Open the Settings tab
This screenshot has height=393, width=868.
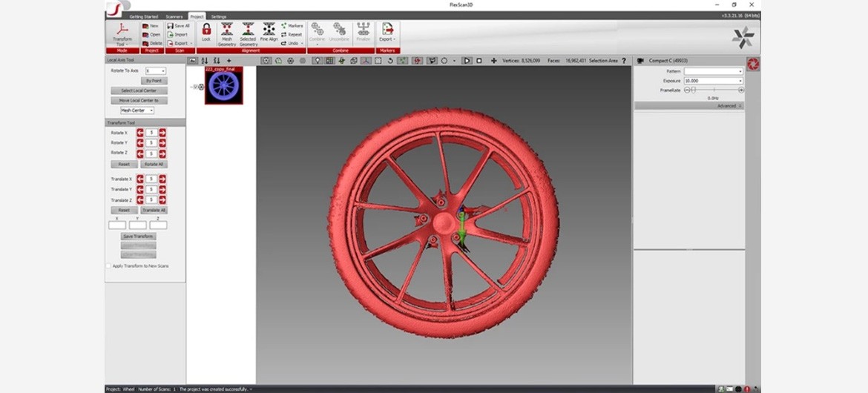219,16
